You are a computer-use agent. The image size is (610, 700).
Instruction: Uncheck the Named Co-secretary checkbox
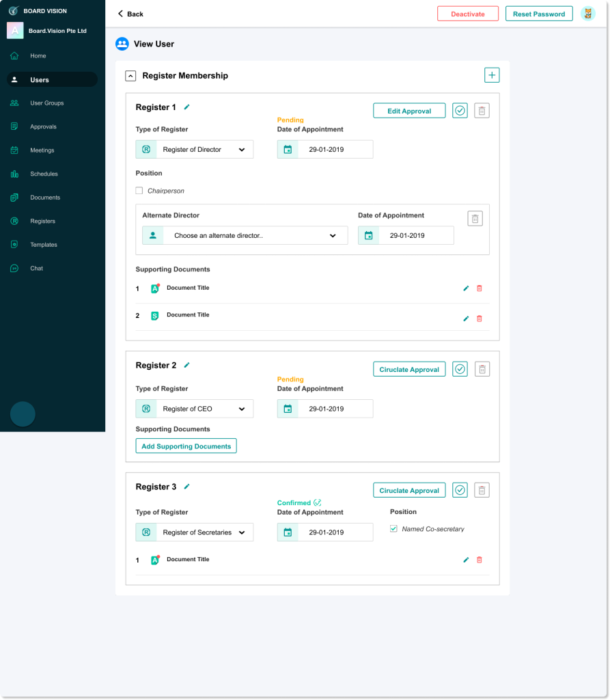(x=393, y=528)
